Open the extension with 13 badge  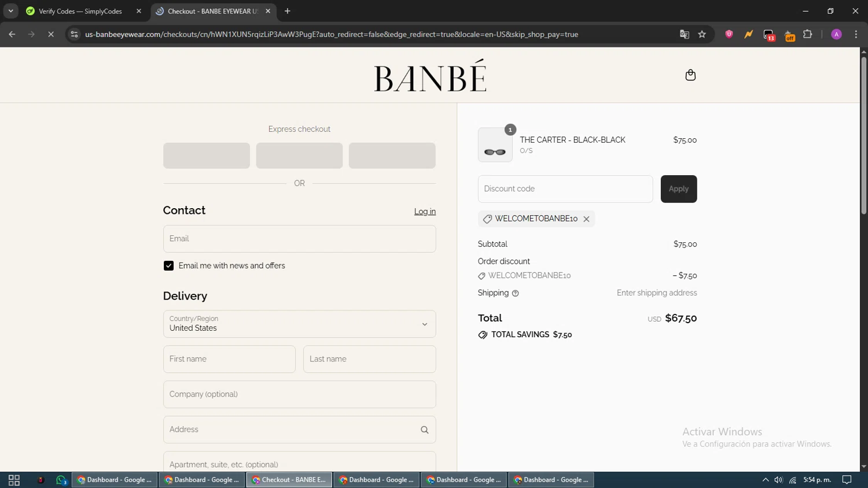[x=769, y=35]
